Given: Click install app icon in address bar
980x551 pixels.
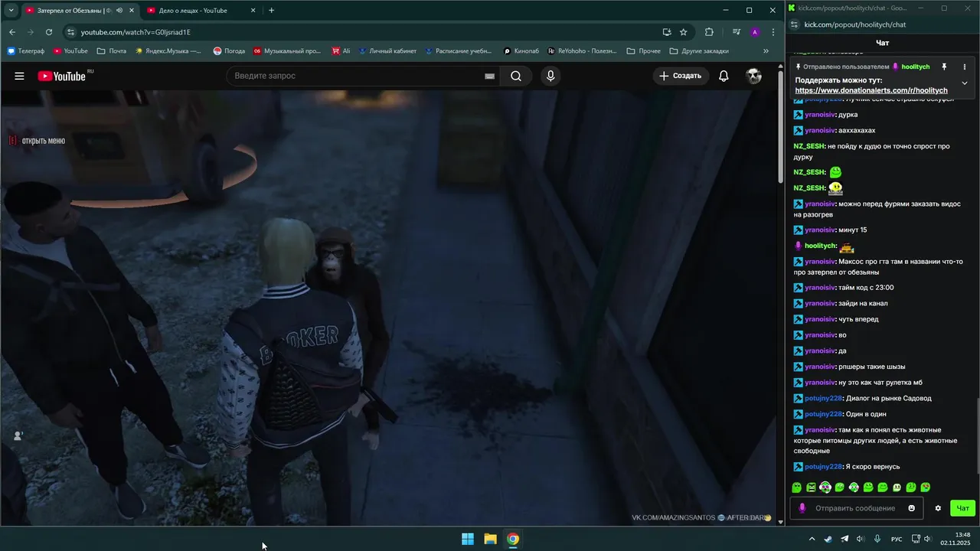Looking at the screenshot, I should (x=667, y=32).
